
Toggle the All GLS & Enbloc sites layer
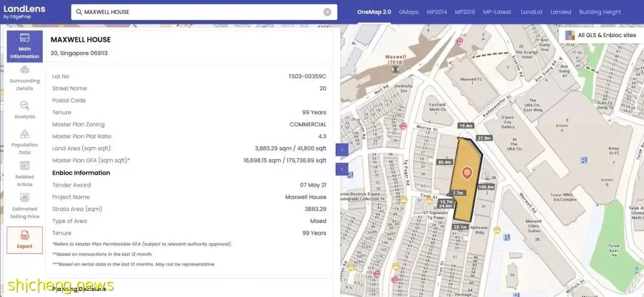tap(601, 35)
